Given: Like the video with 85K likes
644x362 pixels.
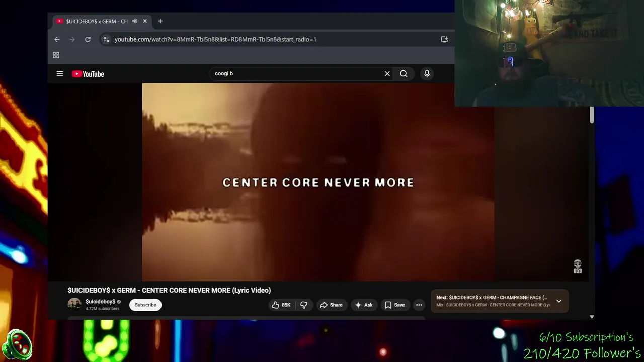Looking at the screenshot, I should pyautogui.click(x=281, y=305).
